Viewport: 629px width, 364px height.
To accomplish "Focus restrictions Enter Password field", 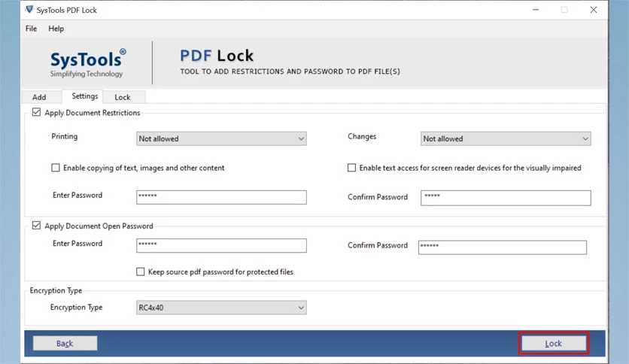I will 221,197.
